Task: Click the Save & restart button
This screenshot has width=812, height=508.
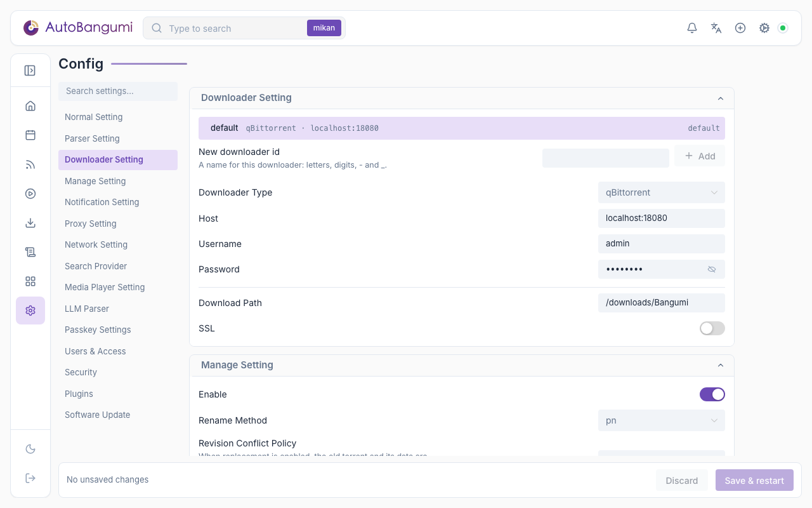Action: pyautogui.click(x=754, y=480)
